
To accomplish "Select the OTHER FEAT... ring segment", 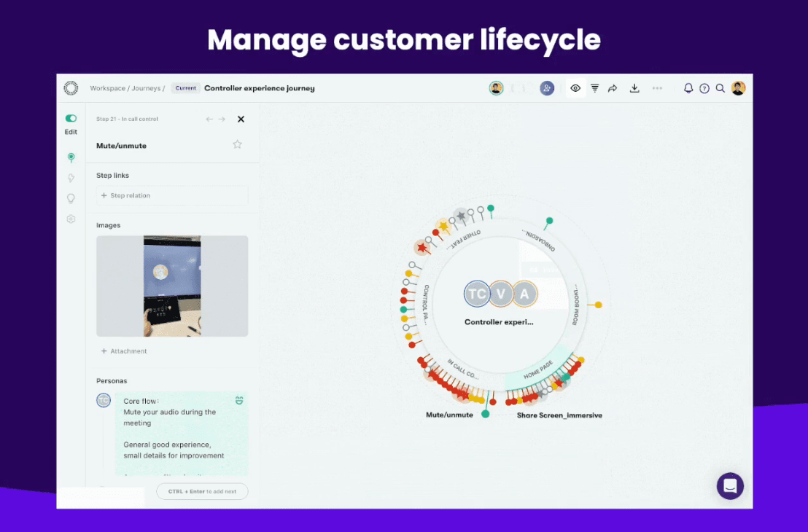I will pyautogui.click(x=465, y=240).
